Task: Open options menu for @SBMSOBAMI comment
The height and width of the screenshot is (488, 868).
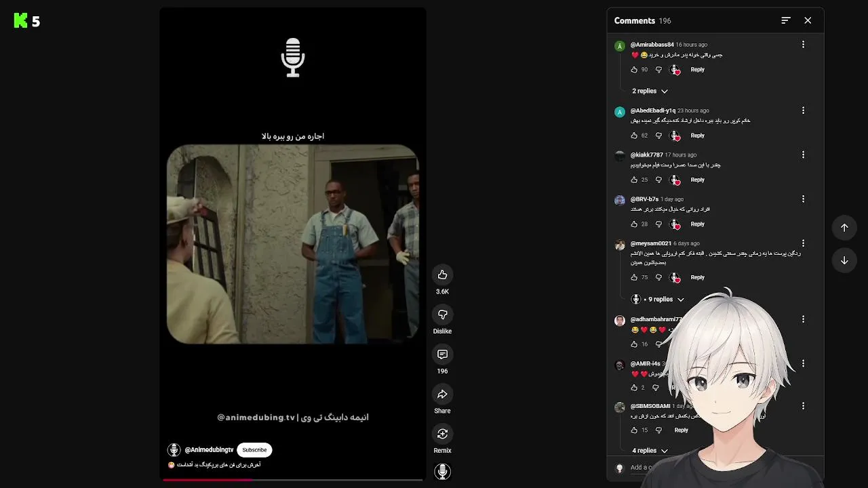Action: [803, 406]
